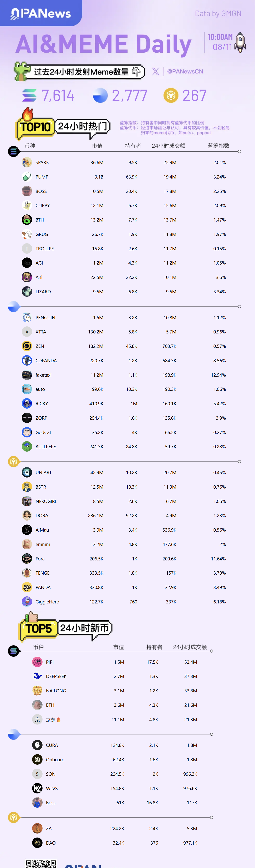Click the 24小时成交额 header in new coins table
255x868 pixels.
tap(190, 647)
